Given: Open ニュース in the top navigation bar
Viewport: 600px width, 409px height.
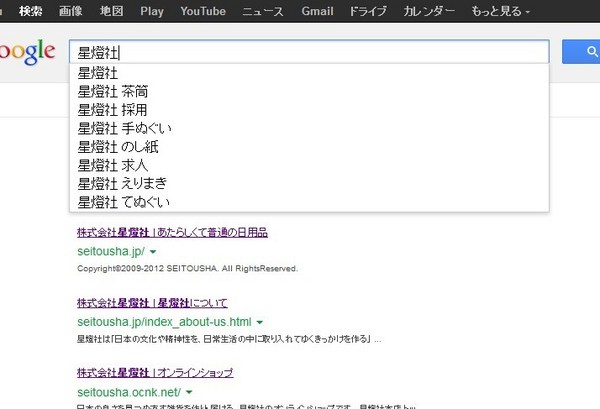Looking at the screenshot, I should tap(263, 11).
